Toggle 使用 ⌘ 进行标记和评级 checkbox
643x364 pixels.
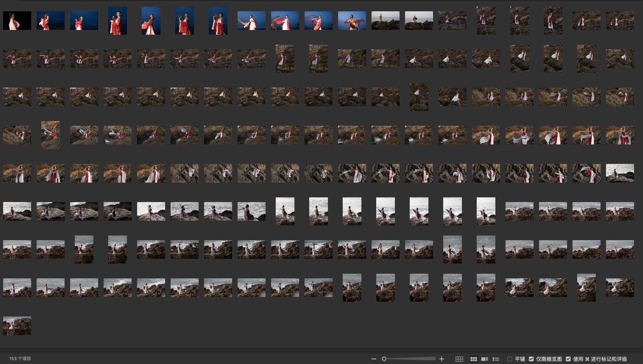pos(568,359)
